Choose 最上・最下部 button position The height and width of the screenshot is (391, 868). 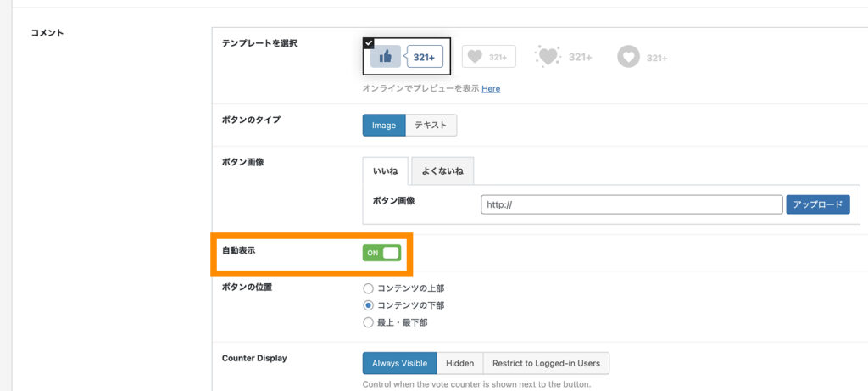coord(368,322)
